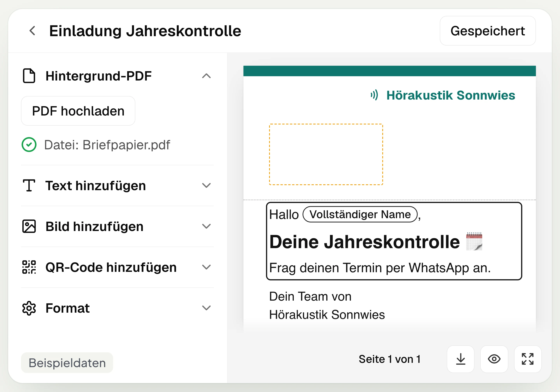Go back using the left arrow

[x=32, y=31]
